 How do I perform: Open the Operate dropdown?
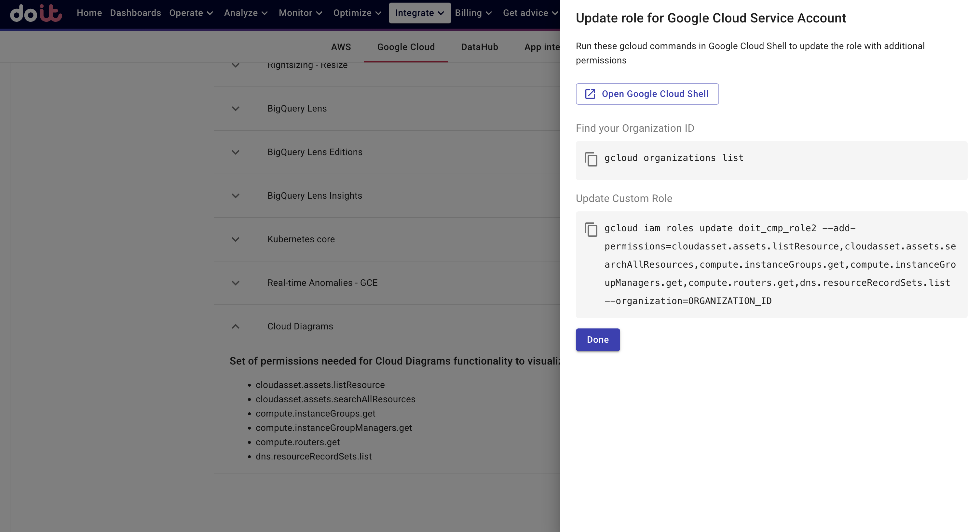(x=190, y=13)
